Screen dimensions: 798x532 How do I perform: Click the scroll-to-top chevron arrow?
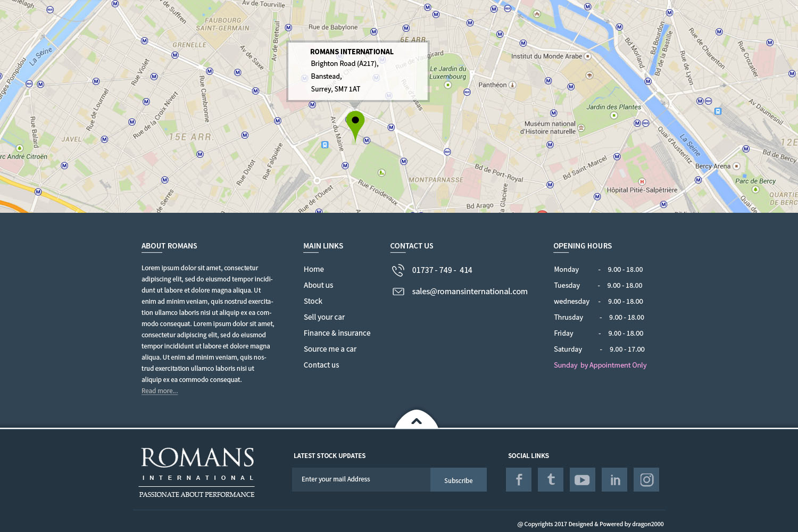coord(417,421)
